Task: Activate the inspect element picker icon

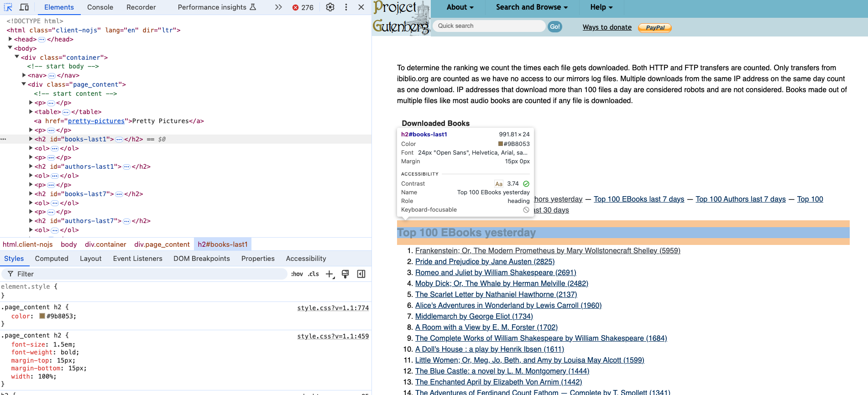Action: [x=8, y=7]
